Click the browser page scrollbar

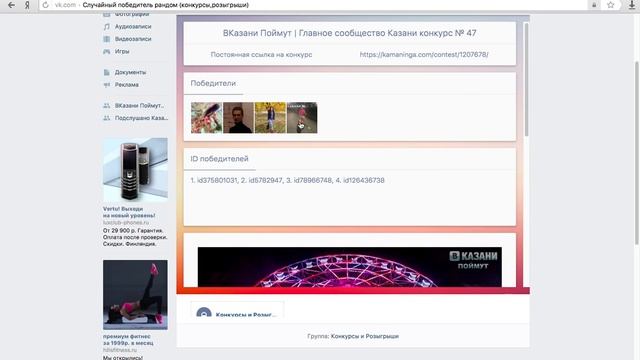pyautogui.click(x=637, y=153)
